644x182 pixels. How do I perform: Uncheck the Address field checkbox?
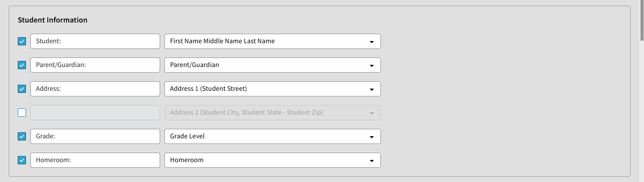22,89
